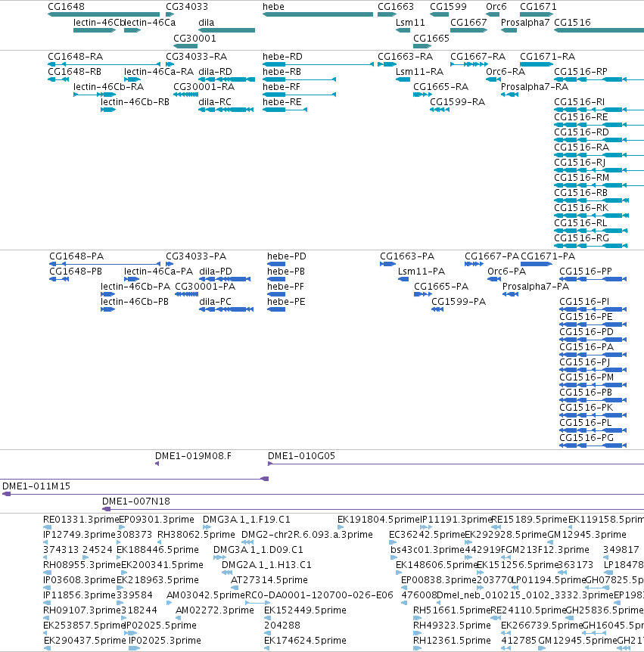
Task: Click EST DMG2-chr2R.6.093.a.3prime label
Action: pos(307,534)
